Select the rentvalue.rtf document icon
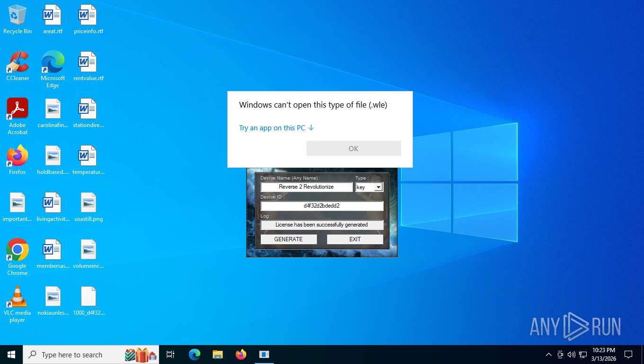Viewport: 644px width, 364px height. [89, 66]
